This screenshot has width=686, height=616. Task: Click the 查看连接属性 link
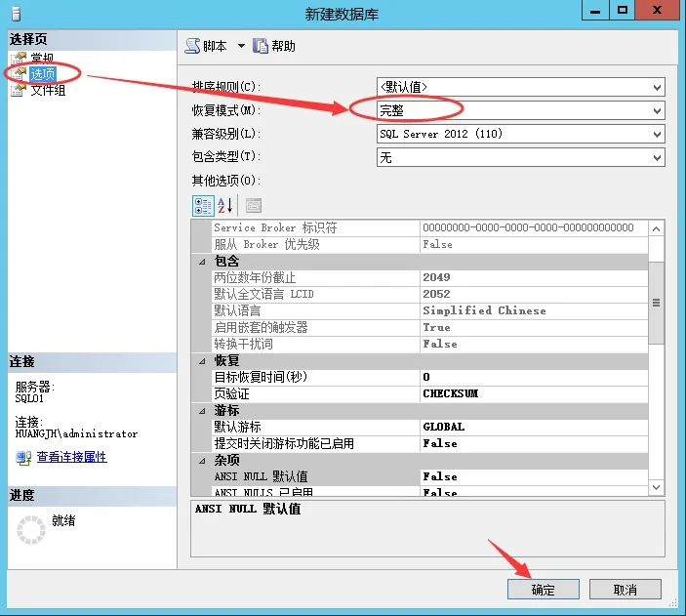tap(72, 457)
